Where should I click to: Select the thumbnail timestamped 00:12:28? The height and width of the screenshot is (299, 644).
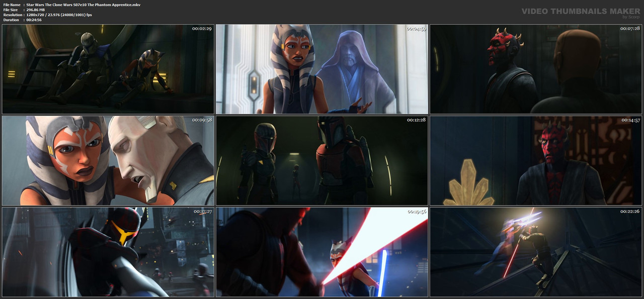pos(322,160)
